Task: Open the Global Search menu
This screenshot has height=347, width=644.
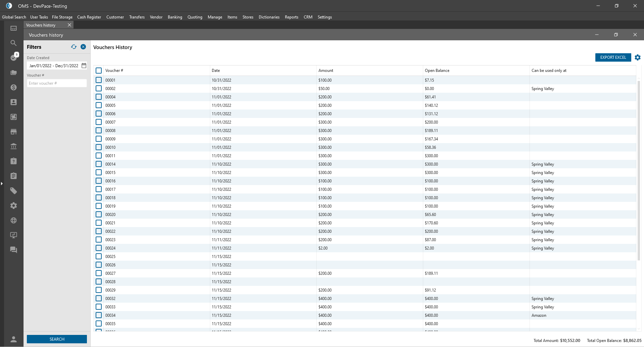Action: click(x=14, y=17)
